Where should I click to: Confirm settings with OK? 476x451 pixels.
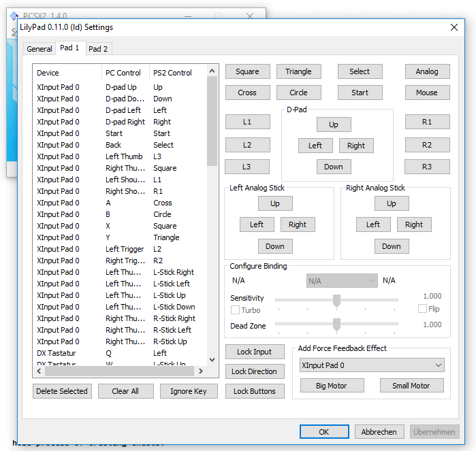[324, 431]
